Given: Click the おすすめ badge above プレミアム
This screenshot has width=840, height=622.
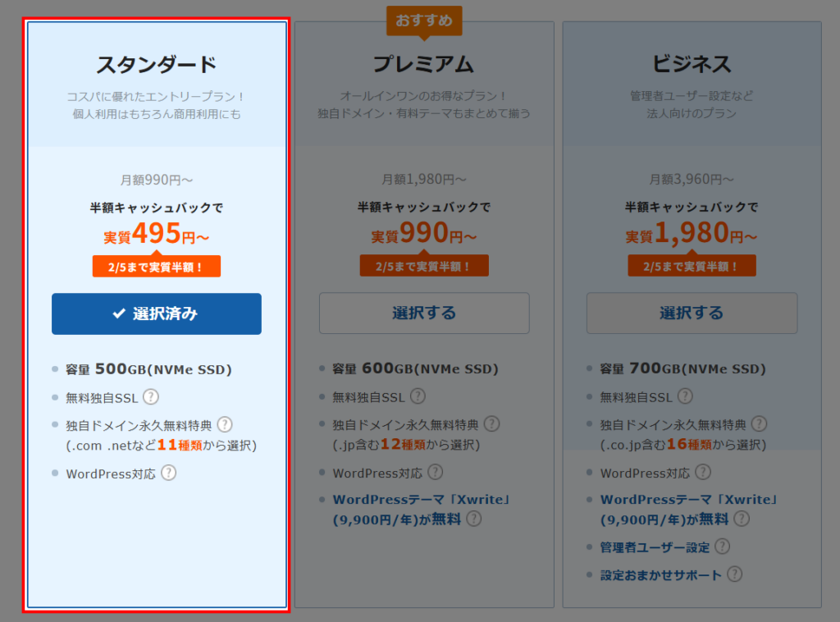Looking at the screenshot, I should [424, 21].
